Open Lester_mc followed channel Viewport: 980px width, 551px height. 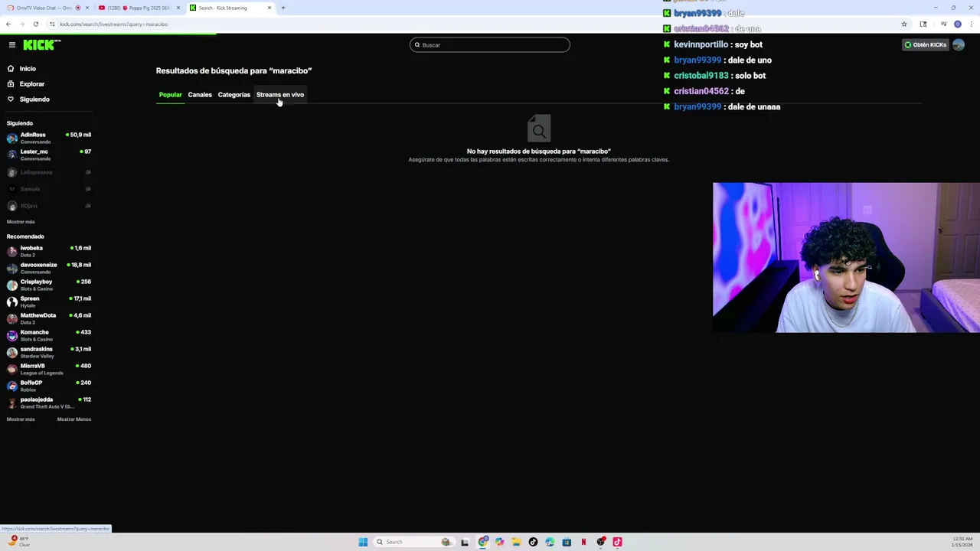point(48,155)
